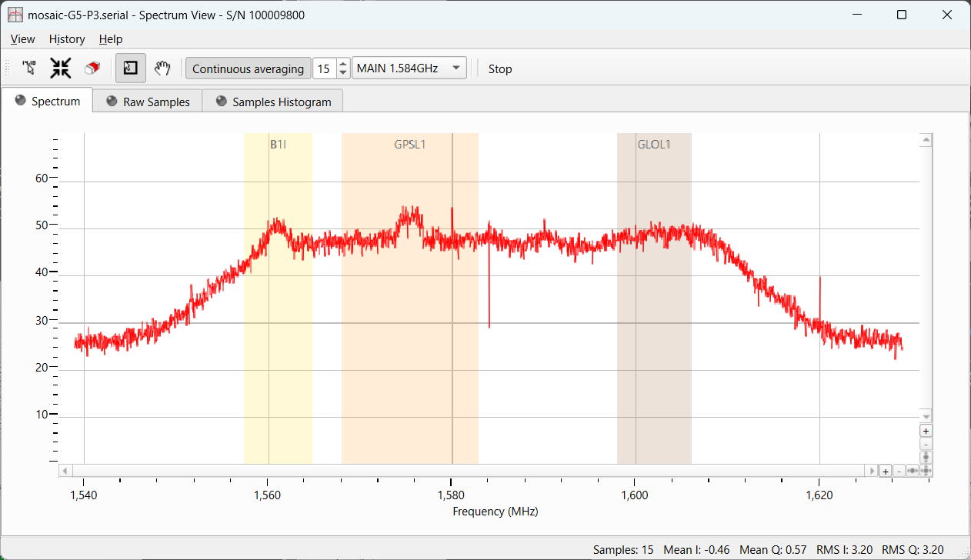Activate the hand pan tool
This screenshot has width=971, height=560.
tap(162, 68)
